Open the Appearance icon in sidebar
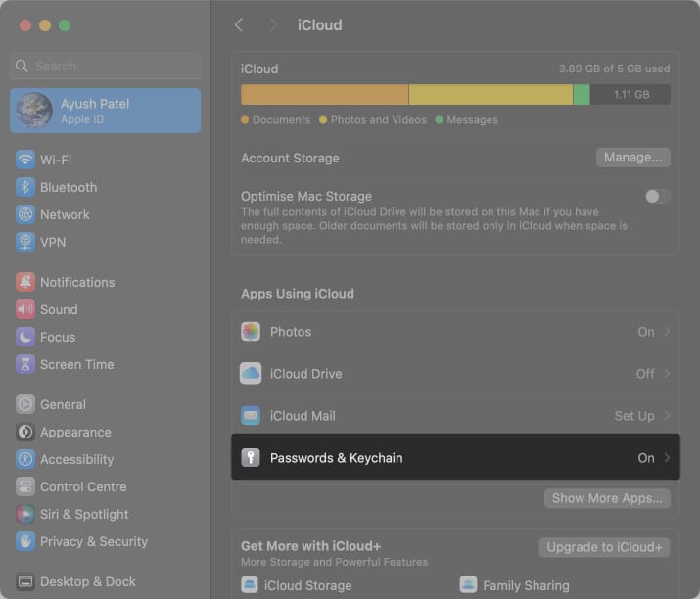The width and height of the screenshot is (700, 599). click(x=25, y=432)
